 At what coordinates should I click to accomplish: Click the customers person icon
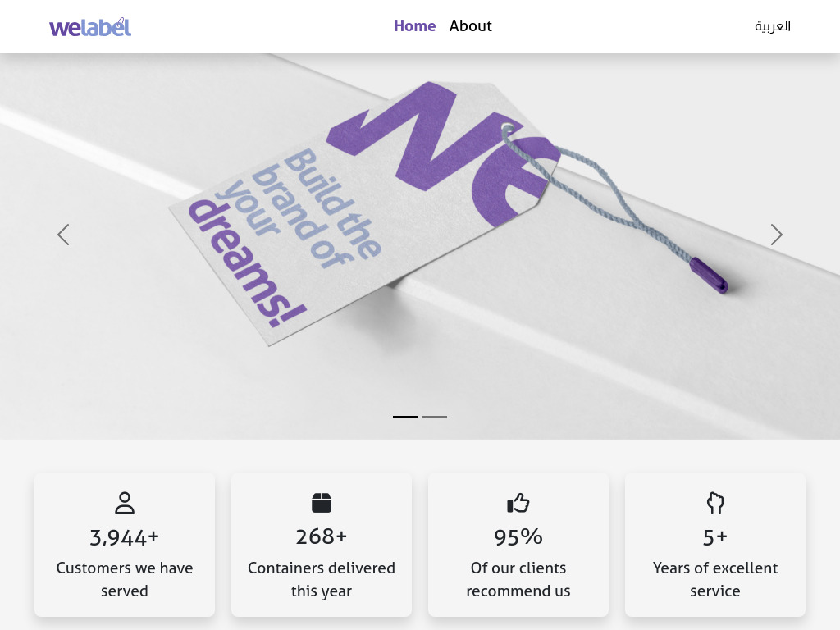(125, 503)
